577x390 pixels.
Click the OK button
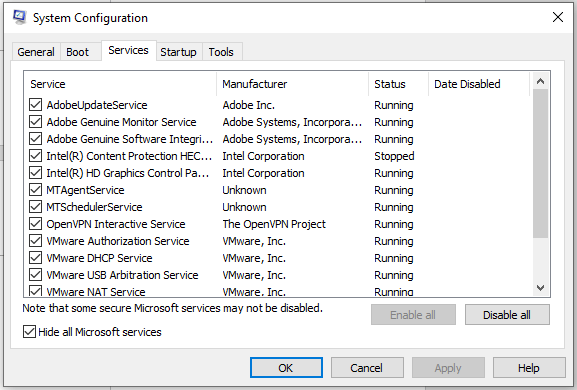(286, 368)
